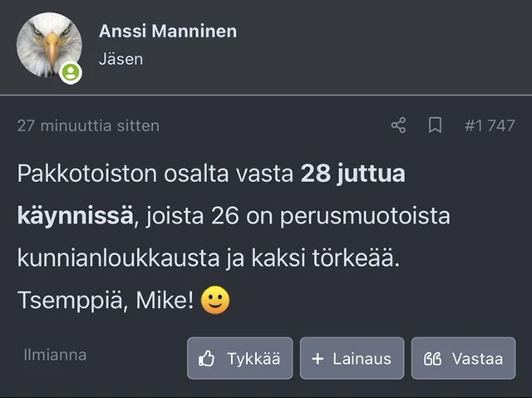Click the Jäsen member title
Viewport: 532px width, 398px height.
121,59
